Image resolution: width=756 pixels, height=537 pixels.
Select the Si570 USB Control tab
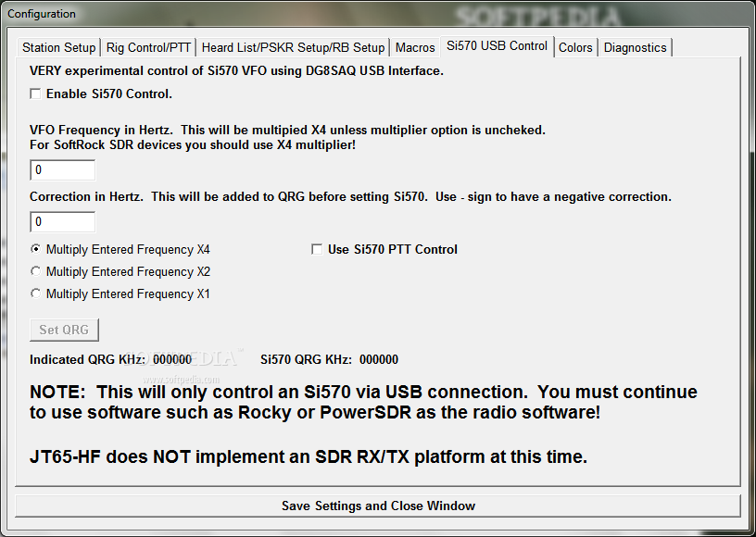pos(498,46)
